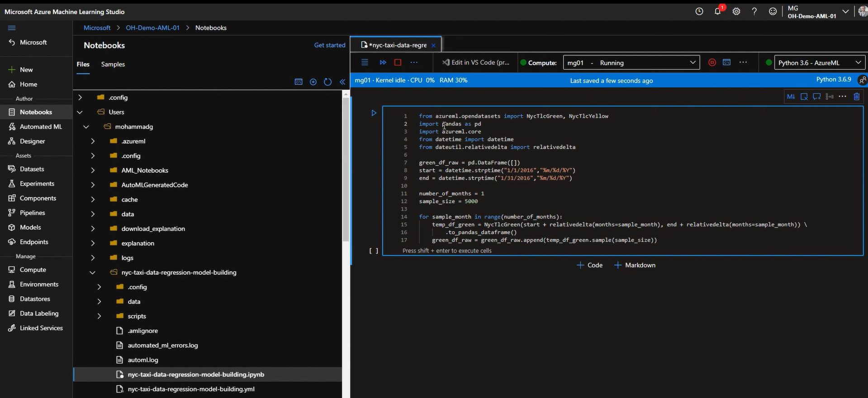Stop compute with the red circle icon

712,62
